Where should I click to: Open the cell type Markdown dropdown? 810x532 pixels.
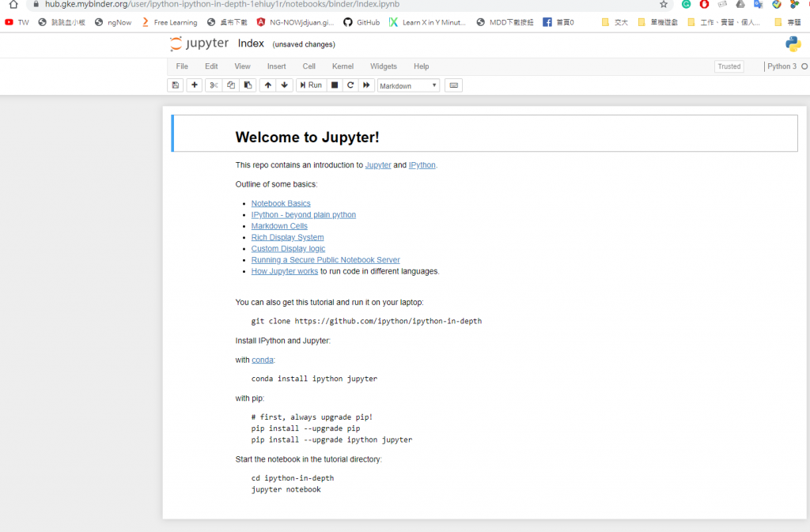[x=408, y=85]
